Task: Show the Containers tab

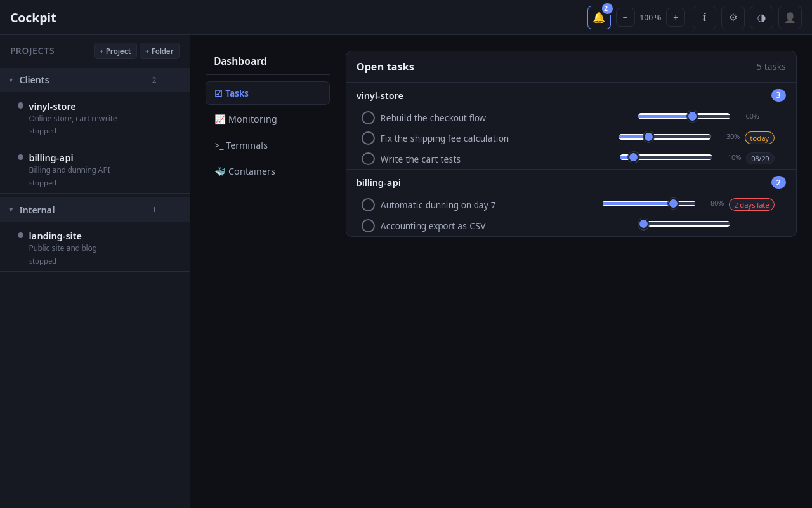Action: [x=268, y=171]
